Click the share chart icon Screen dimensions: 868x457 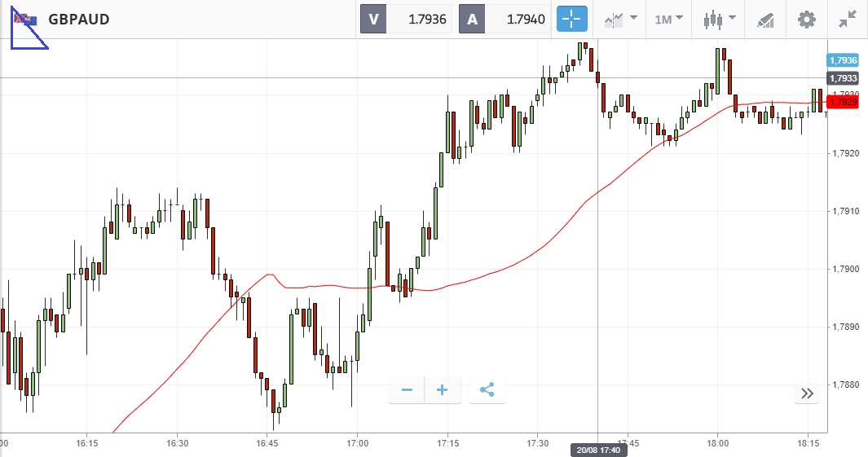coord(487,390)
